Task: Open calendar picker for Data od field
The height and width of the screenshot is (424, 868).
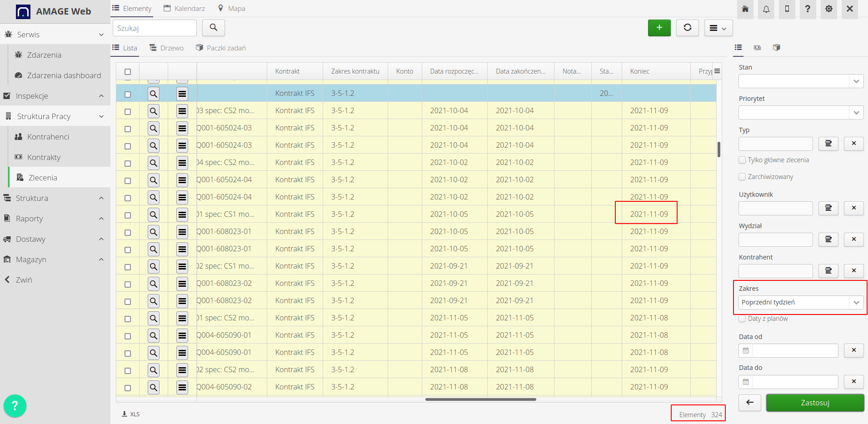Action: coord(745,350)
